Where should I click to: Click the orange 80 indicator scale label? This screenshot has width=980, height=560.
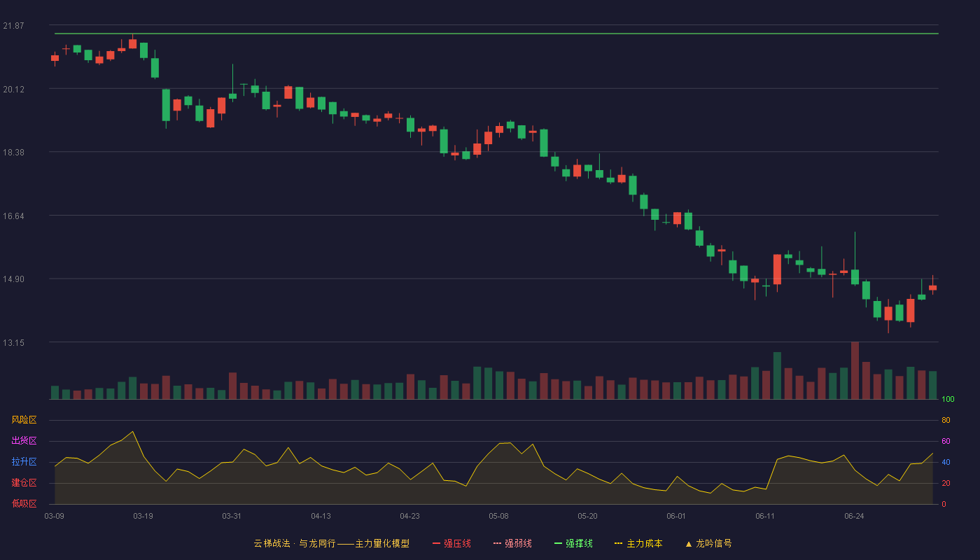click(946, 420)
